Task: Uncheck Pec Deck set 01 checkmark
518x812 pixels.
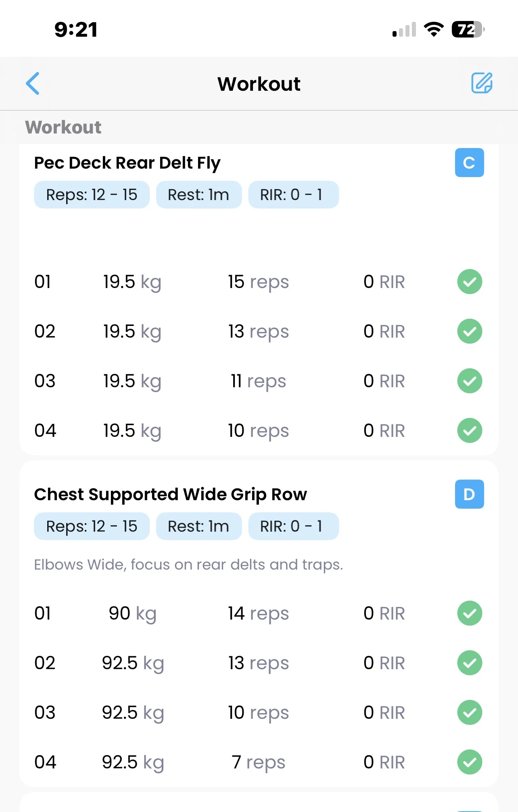Action: click(470, 282)
